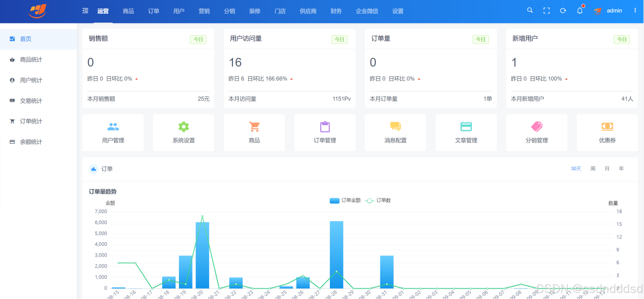Open the 企业微信 top menu
The height and width of the screenshot is (299, 644).
coord(367,11)
